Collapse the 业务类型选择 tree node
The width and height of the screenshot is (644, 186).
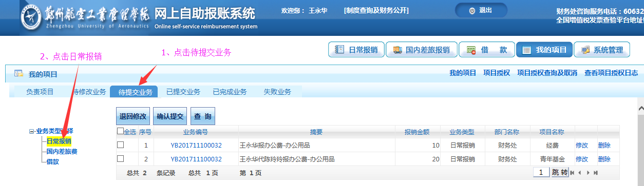[x=32, y=132]
